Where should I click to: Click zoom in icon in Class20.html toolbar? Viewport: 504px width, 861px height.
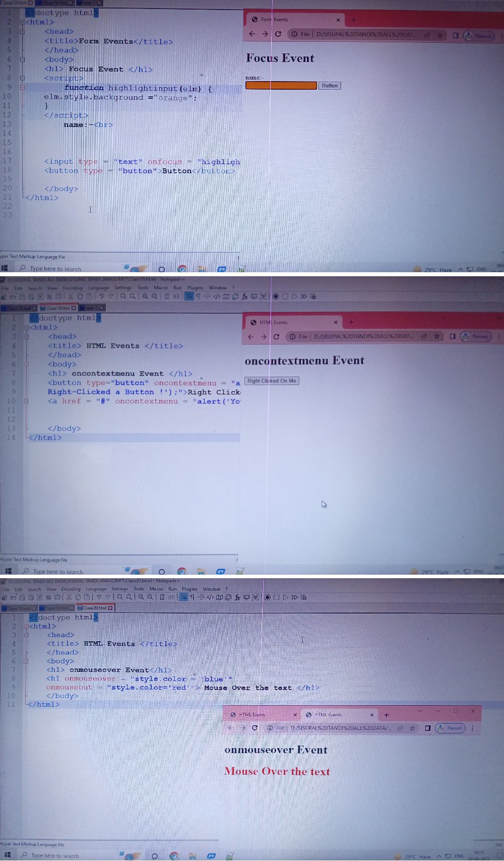(141, 597)
